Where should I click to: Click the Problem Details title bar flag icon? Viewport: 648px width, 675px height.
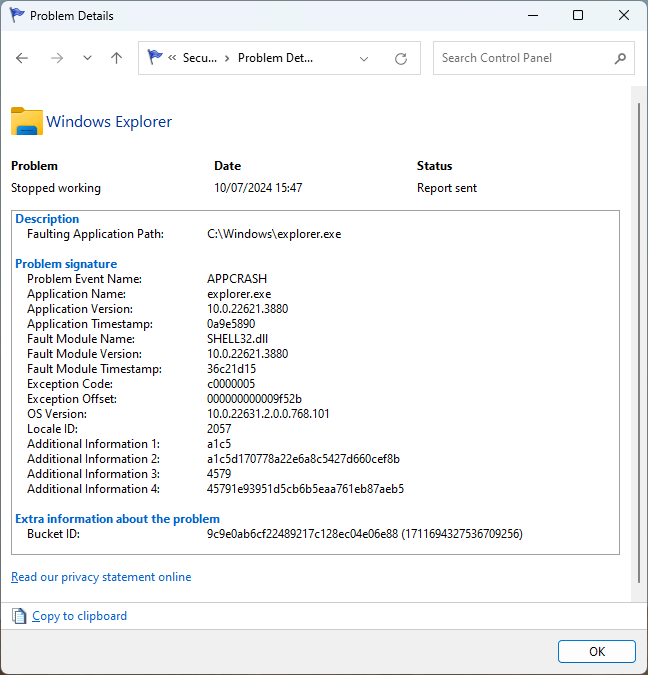click(x=17, y=15)
